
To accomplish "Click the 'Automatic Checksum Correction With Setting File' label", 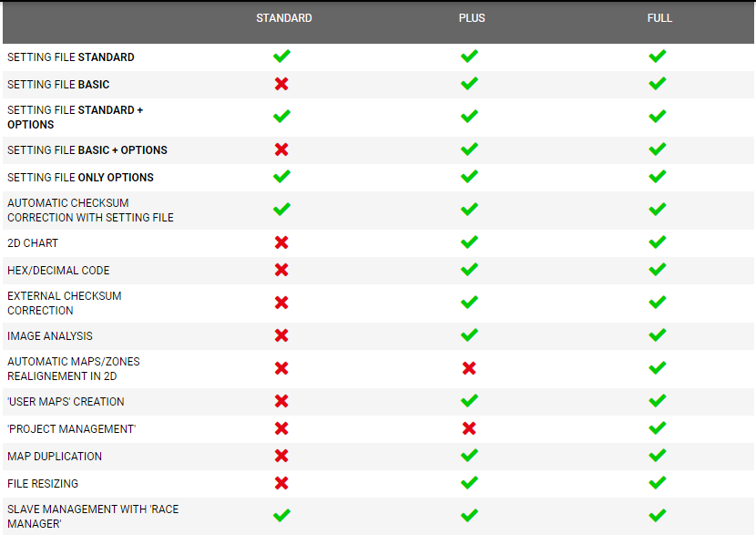I will tap(90, 211).
